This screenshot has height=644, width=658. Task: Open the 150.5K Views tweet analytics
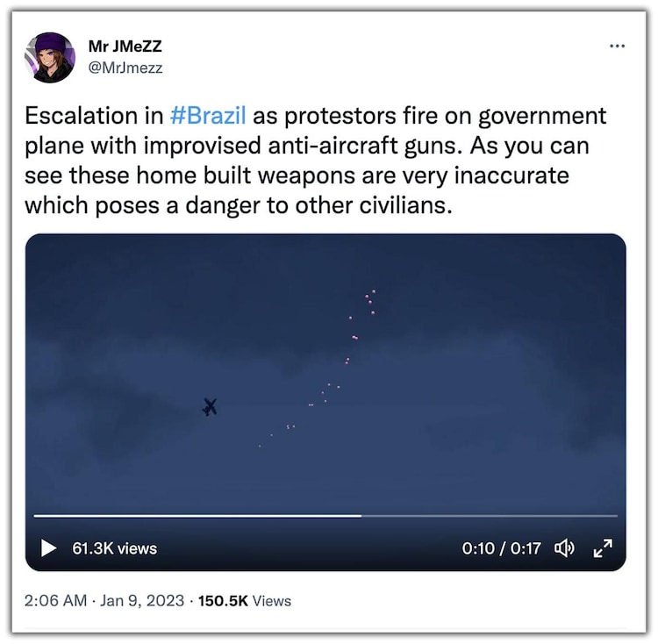pyautogui.click(x=244, y=601)
